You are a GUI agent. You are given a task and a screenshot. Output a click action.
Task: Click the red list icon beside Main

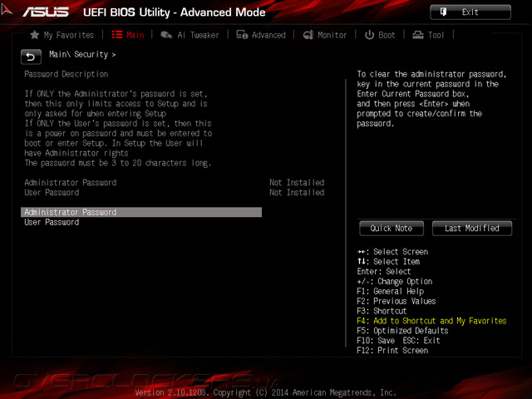coord(117,35)
